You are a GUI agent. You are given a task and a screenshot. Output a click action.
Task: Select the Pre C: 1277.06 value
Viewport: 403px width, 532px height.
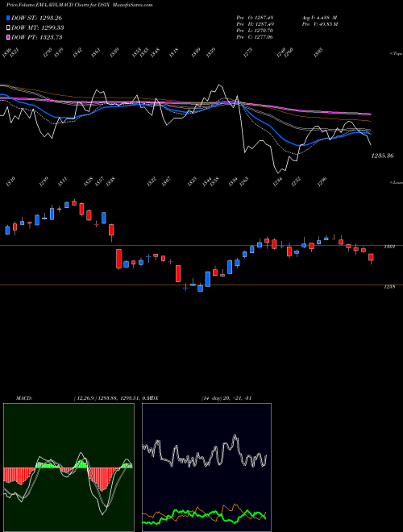point(255,37)
